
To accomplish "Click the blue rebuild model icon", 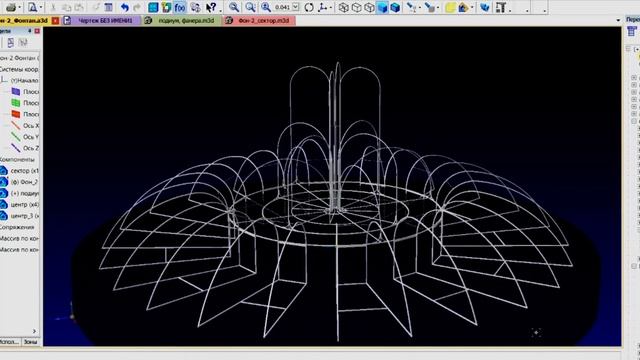I will coord(484,7).
